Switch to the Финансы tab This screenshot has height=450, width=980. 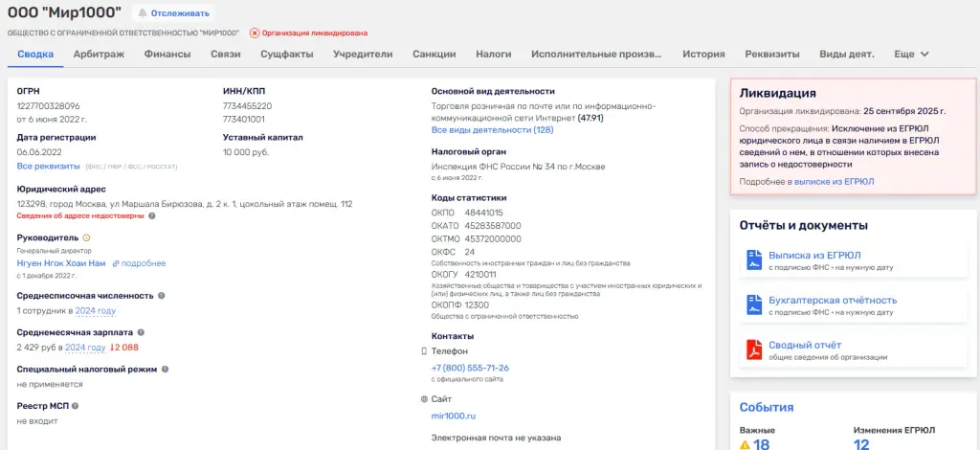point(167,54)
